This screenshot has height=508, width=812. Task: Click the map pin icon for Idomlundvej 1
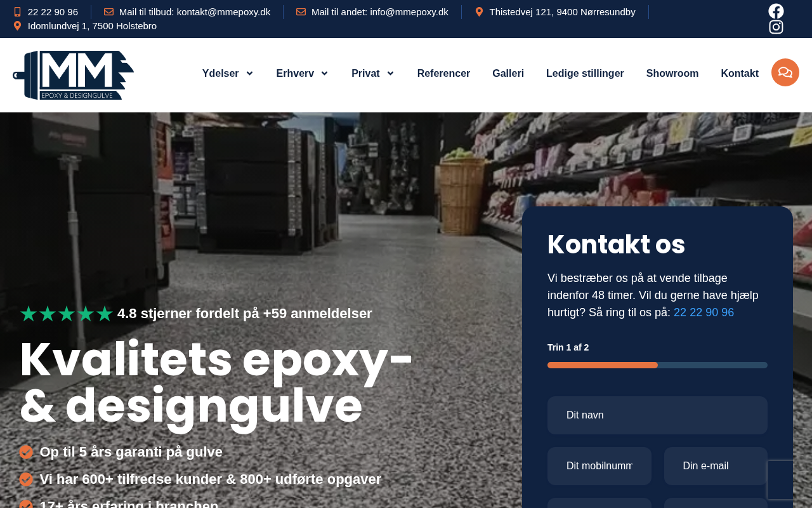point(17,26)
